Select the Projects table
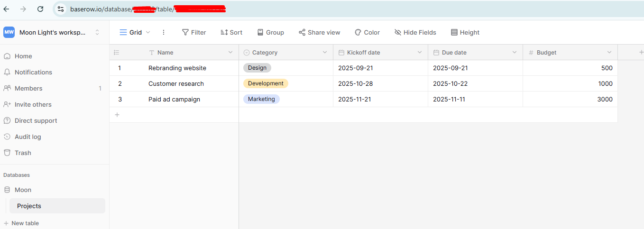This screenshot has width=644, height=229. tap(29, 206)
